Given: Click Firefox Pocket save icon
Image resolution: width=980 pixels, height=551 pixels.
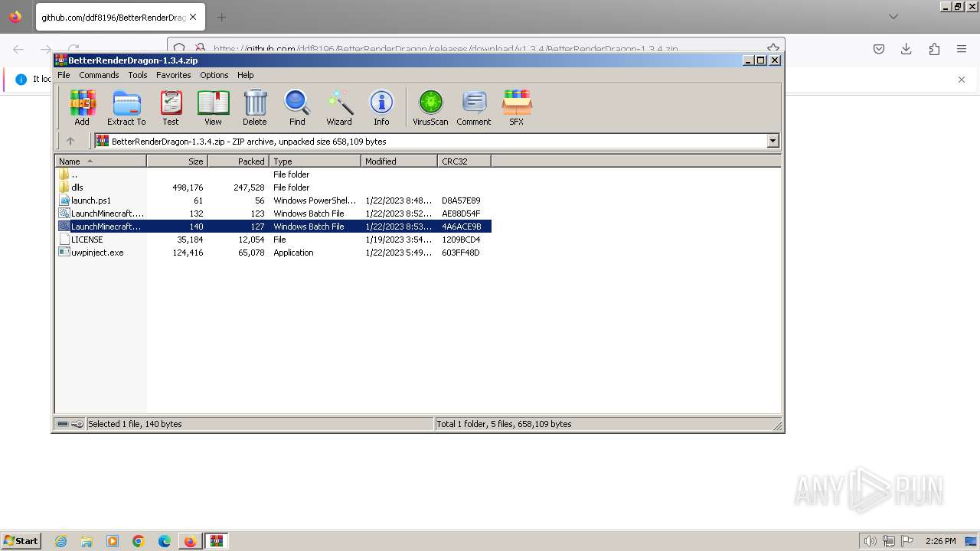Looking at the screenshot, I should click(x=879, y=49).
